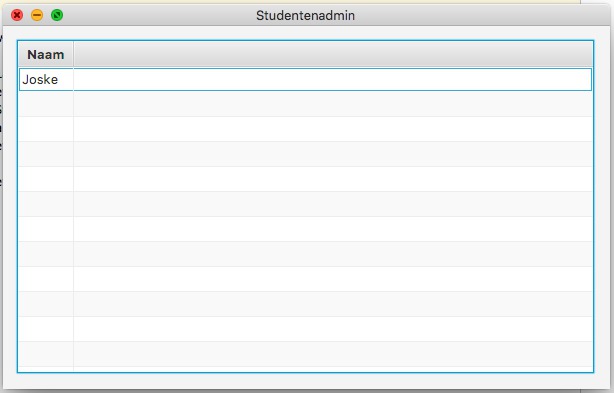Sort by the Naam column header
The width and height of the screenshot is (614, 393).
click(x=46, y=54)
